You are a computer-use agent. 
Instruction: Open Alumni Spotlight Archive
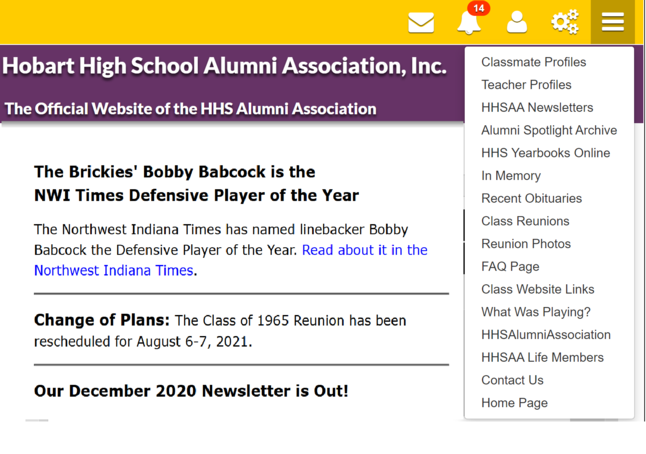click(x=549, y=130)
